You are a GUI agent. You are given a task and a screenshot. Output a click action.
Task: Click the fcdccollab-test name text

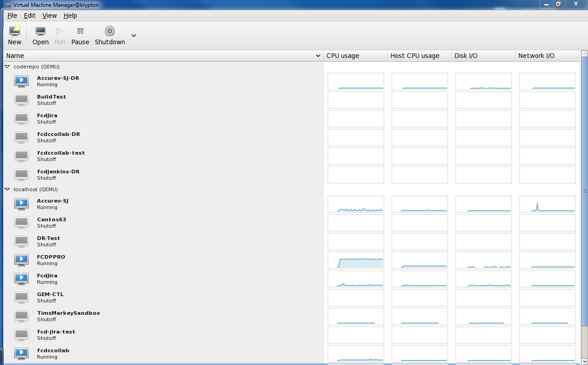(61, 153)
